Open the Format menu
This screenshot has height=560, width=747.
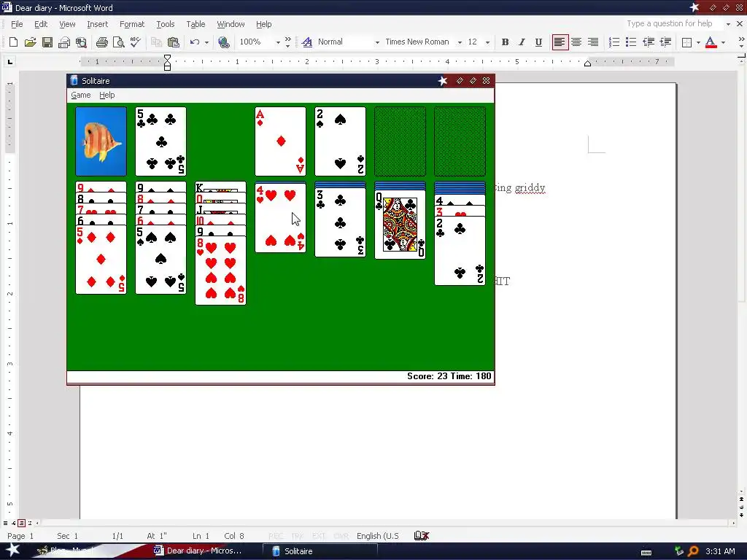[132, 24]
